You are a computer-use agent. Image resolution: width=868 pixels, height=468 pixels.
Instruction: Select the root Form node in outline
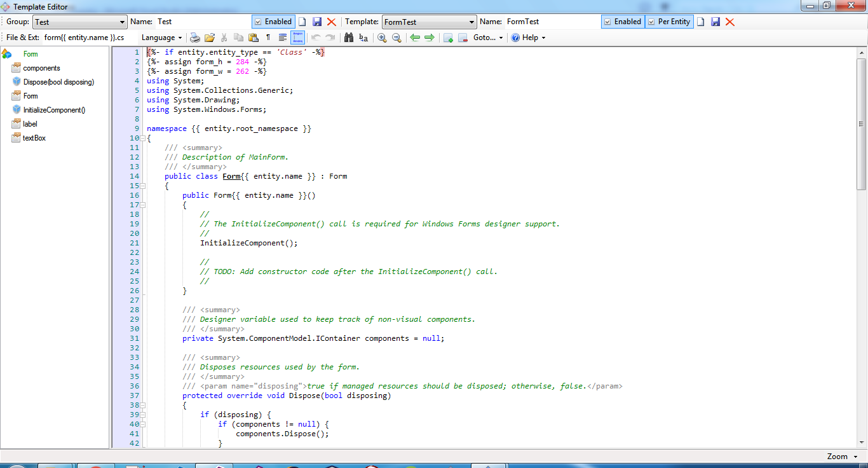click(31, 54)
